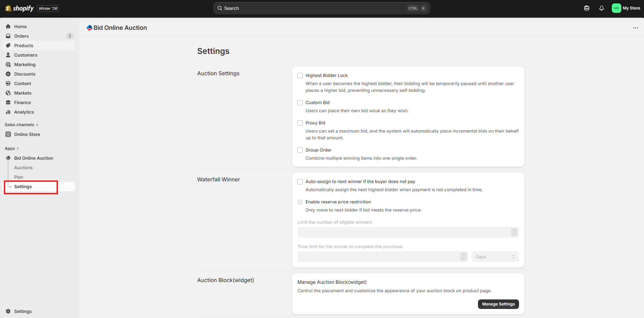Click the Bid Online Auction app icon in header
This screenshot has height=318, width=644.
pos(89,28)
